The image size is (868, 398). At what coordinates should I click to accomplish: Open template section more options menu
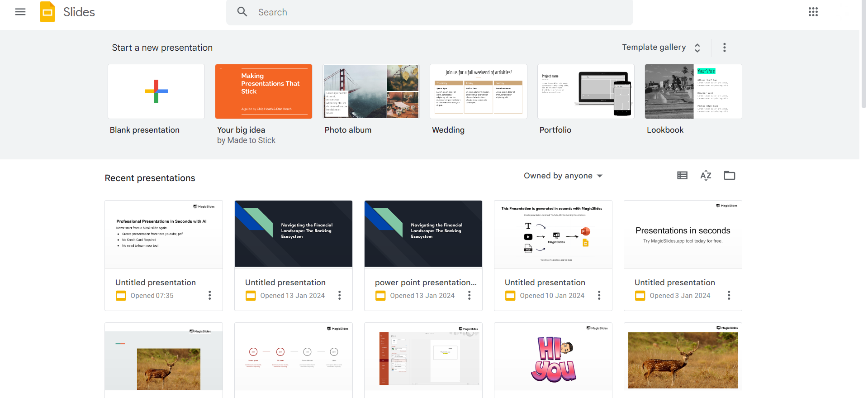click(725, 48)
